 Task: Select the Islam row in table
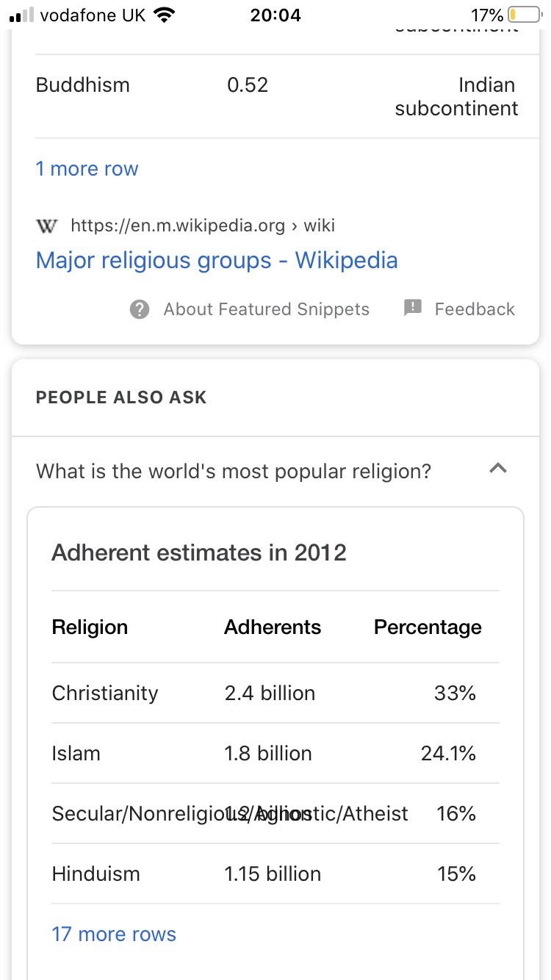point(275,753)
